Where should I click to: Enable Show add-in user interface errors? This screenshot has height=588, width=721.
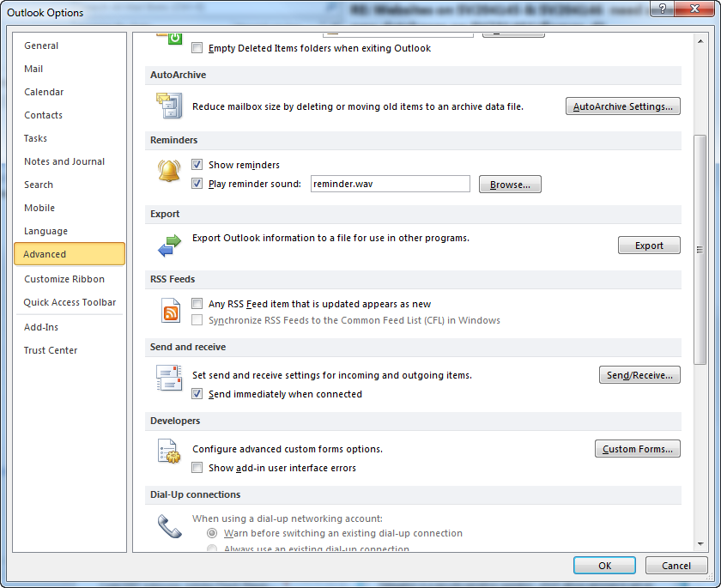[x=197, y=468]
